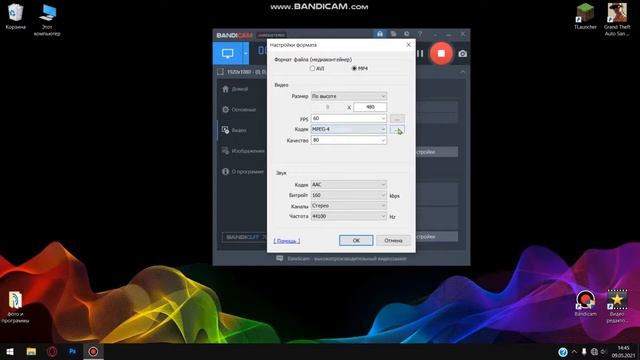Open the О программе tab in Bandicam sidebar
This screenshot has height=360, width=640.
(x=242, y=172)
